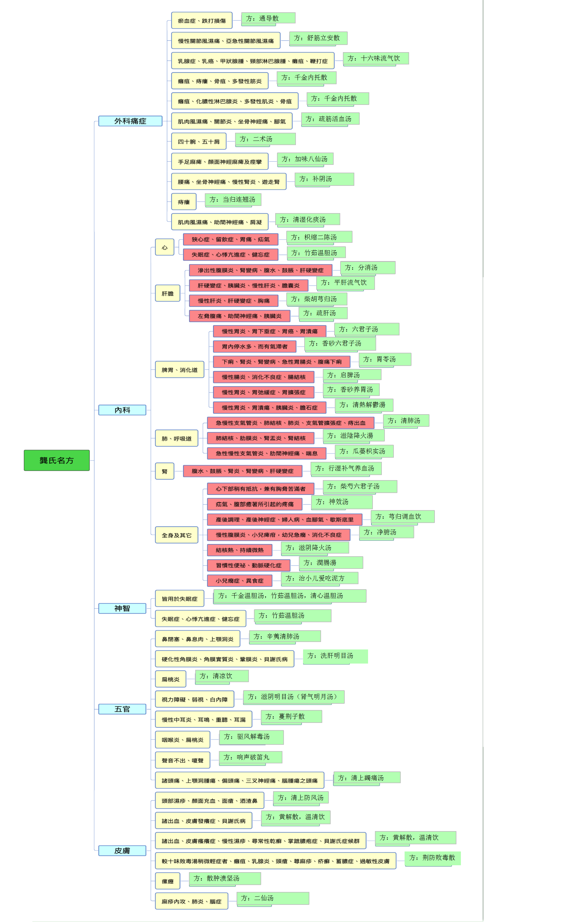This screenshot has height=924, width=575.
Task: Select the 方:十六味流气饮 label
Action: click(376, 58)
